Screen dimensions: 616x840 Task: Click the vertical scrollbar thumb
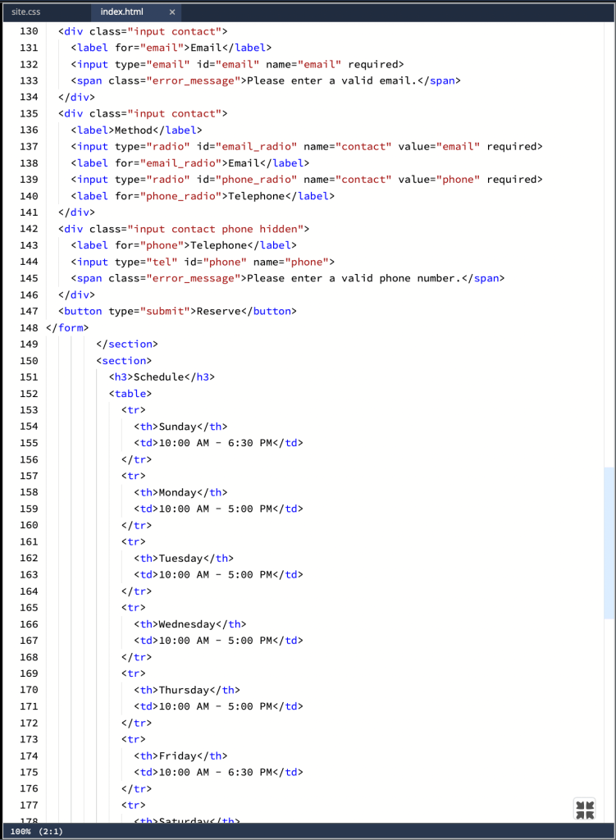click(x=609, y=542)
